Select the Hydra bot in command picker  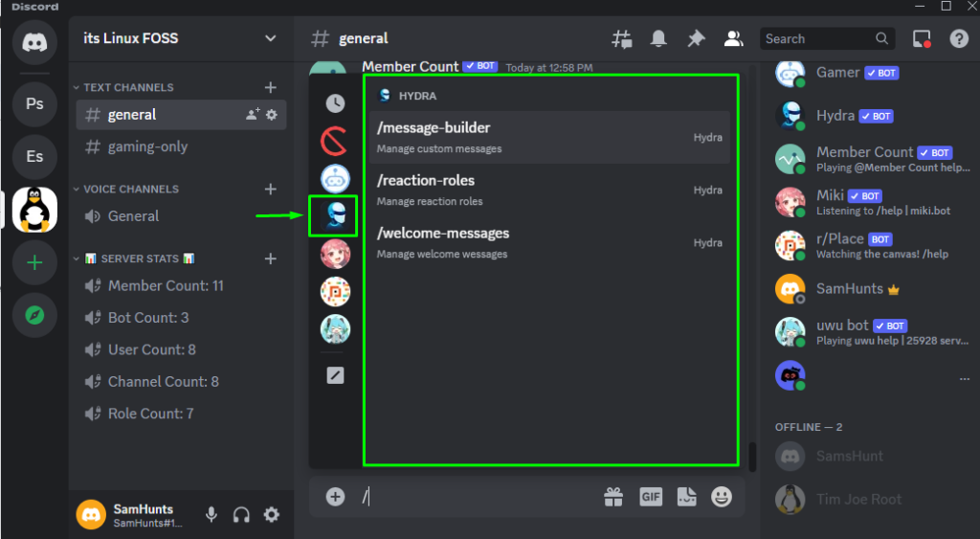coord(334,216)
